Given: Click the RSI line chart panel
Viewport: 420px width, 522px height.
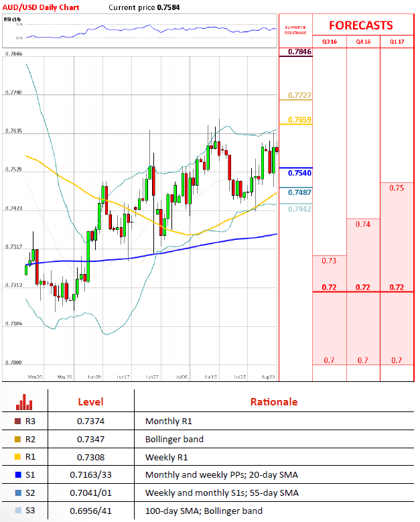Looking at the screenshot, I should click(x=139, y=31).
